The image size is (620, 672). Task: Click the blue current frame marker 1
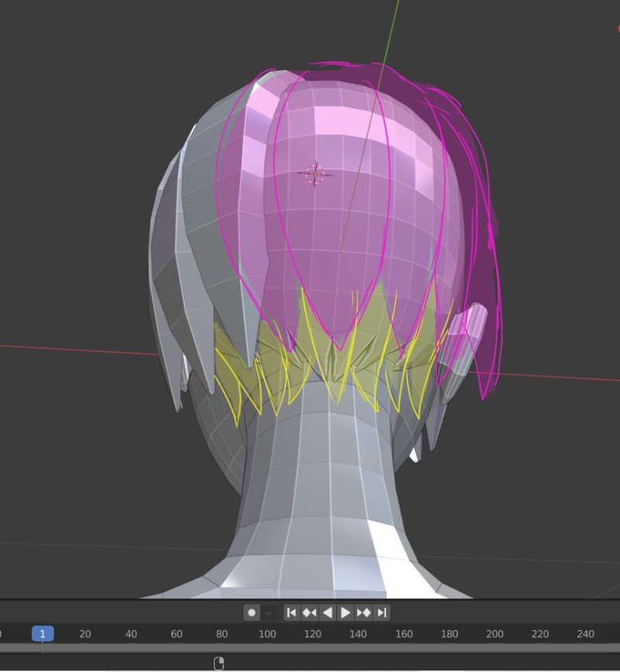pos(43,634)
